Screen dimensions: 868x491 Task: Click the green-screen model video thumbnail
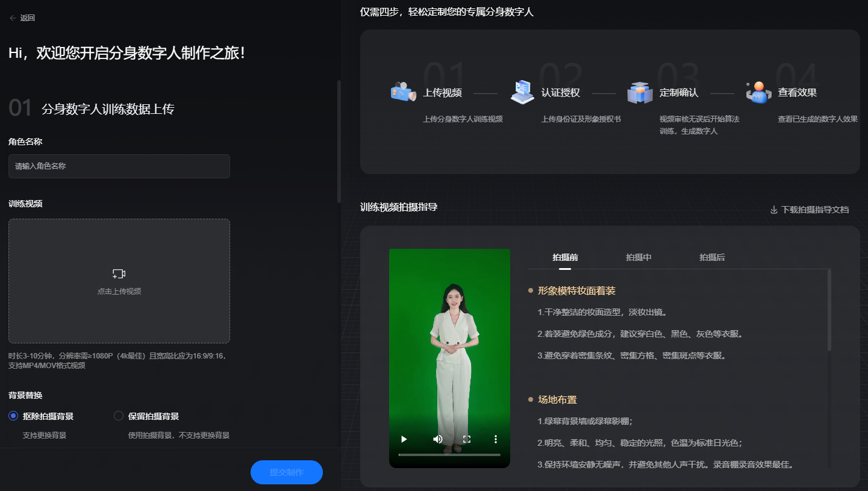coord(449,358)
